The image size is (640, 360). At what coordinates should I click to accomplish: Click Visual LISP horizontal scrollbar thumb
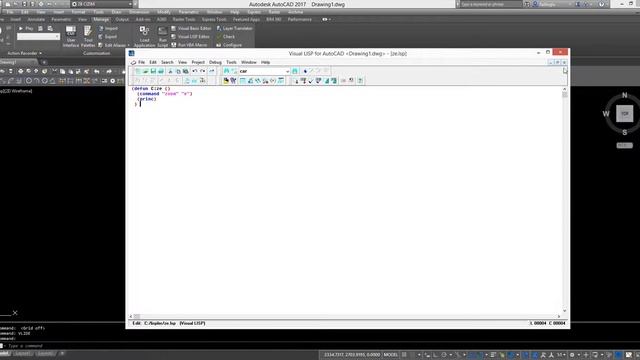click(x=137, y=316)
